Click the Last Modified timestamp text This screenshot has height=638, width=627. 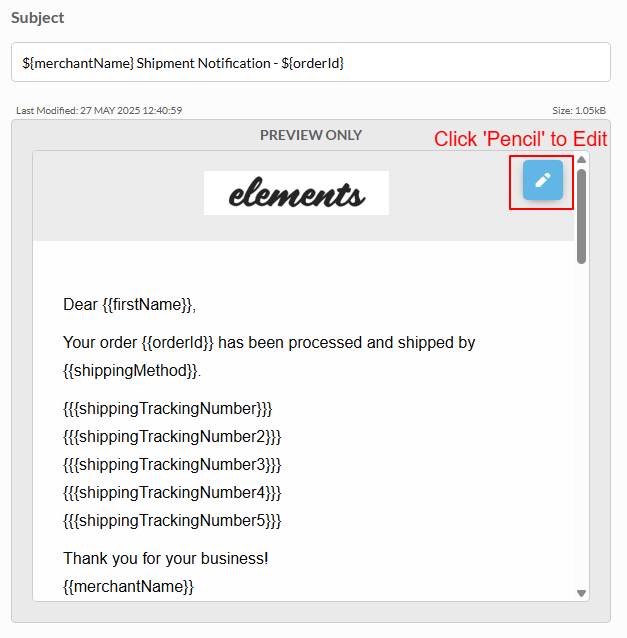pyautogui.click(x=99, y=110)
